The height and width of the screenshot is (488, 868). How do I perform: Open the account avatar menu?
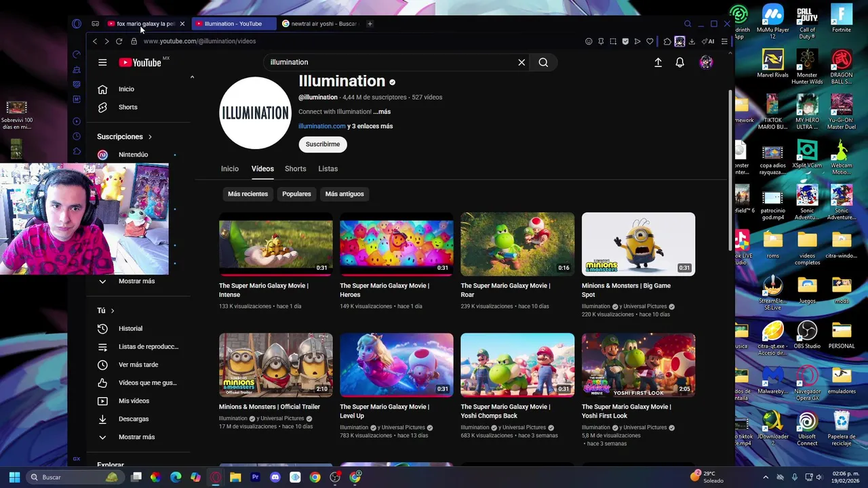coord(706,62)
